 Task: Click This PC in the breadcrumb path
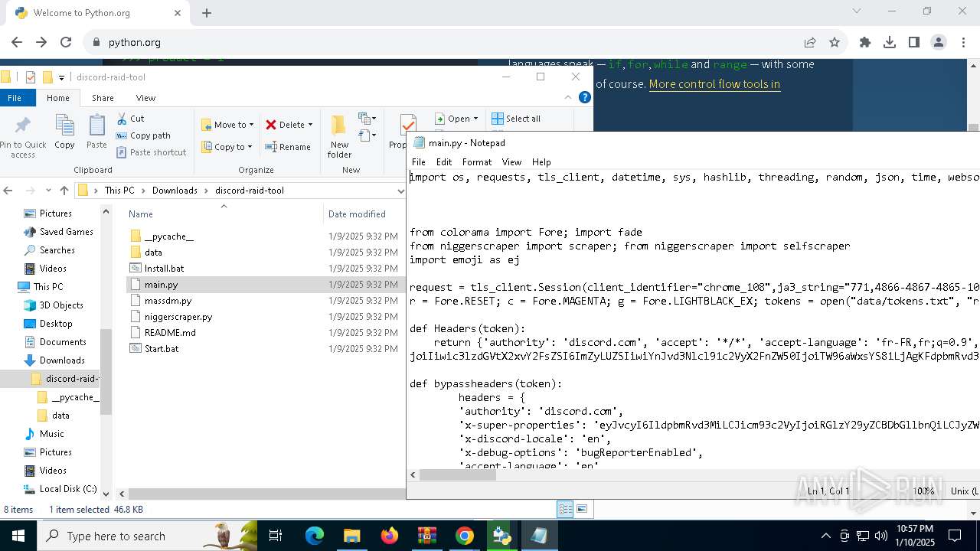119,191
